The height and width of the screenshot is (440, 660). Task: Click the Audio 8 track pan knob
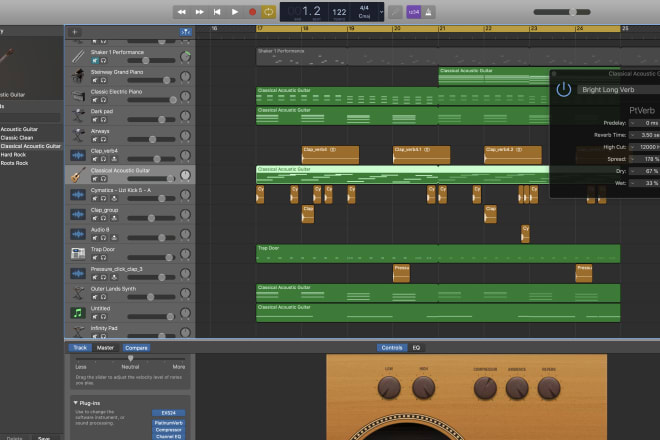(185, 234)
